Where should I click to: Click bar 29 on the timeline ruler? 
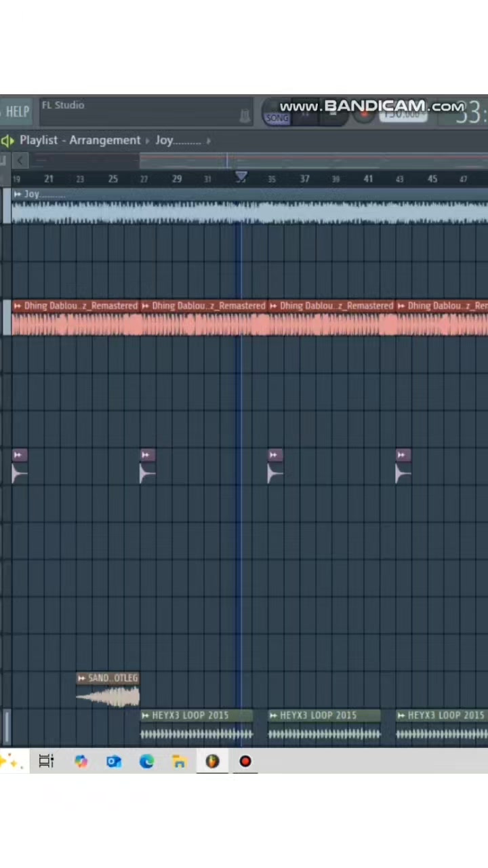coord(176,179)
